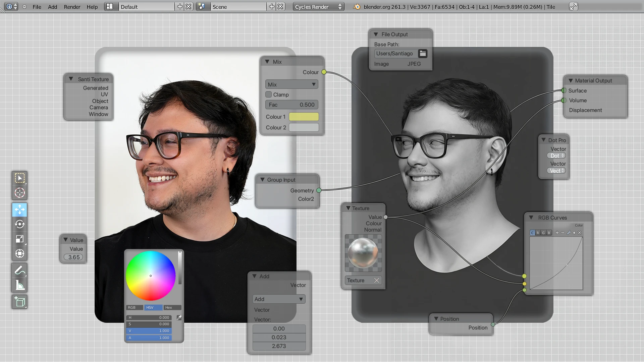The image size is (644, 362).
Task: Select the Translate (move) tool
Action: (19, 209)
